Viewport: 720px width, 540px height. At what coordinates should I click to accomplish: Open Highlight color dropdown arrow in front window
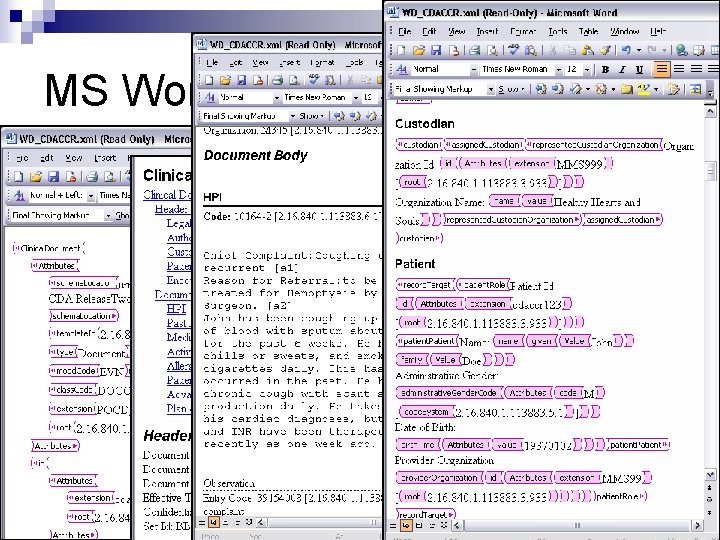pos(656,89)
